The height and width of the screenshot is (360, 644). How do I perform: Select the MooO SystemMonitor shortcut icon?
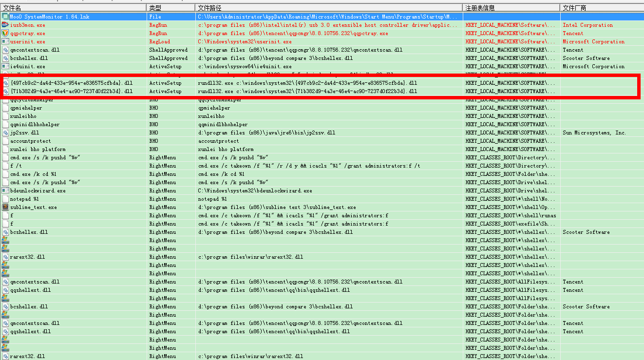5,17
